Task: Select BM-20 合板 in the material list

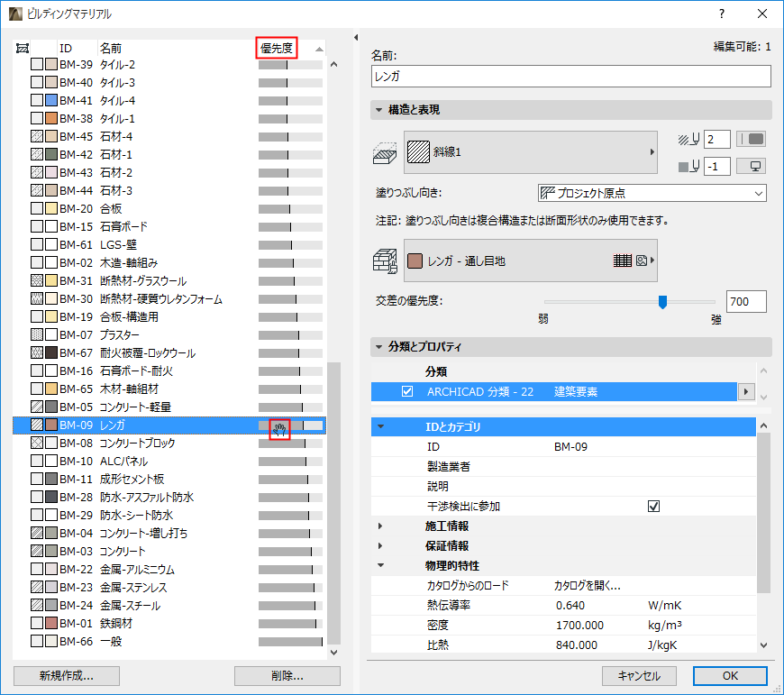Action: pos(169,208)
